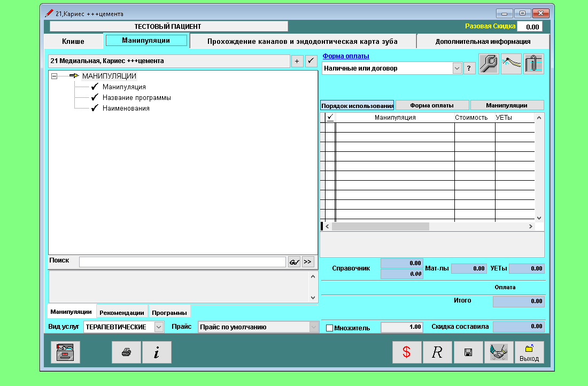Toggle the Название программы checkmark in the tree
Screen dimensions: 588x386
(x=95, y=98)
